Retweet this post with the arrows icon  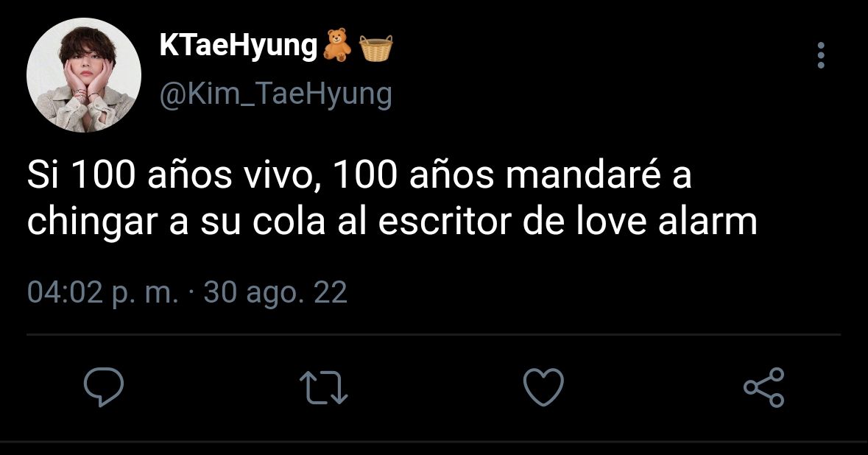pos(323,387)
